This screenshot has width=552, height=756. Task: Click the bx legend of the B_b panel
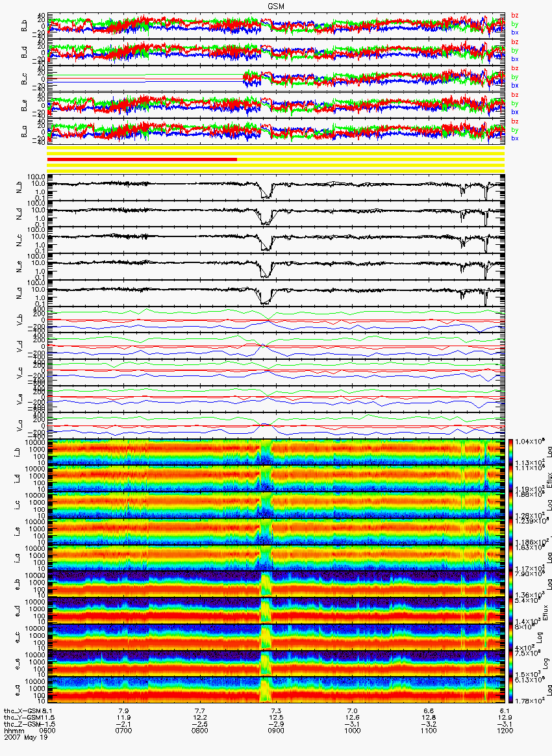pyautogui.click(x=515, y=32)
